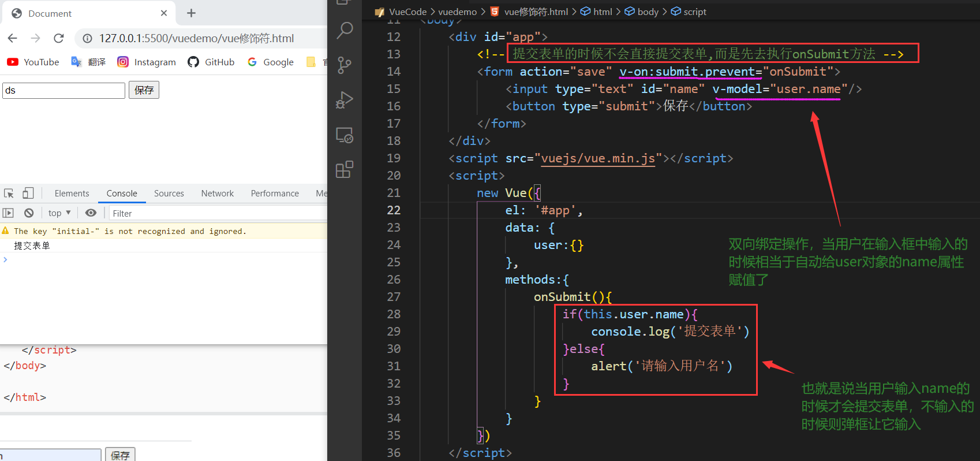Viewport: 980px width, 461px height.
Task: Select the DevTools inspect element icon
Action: coord(9,194)
